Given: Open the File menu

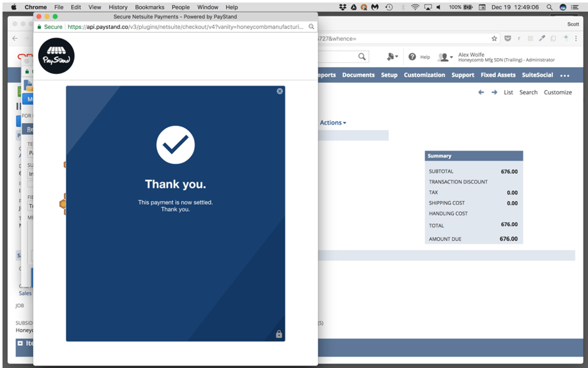Looking at the screenshot, I should click(59, 7).
